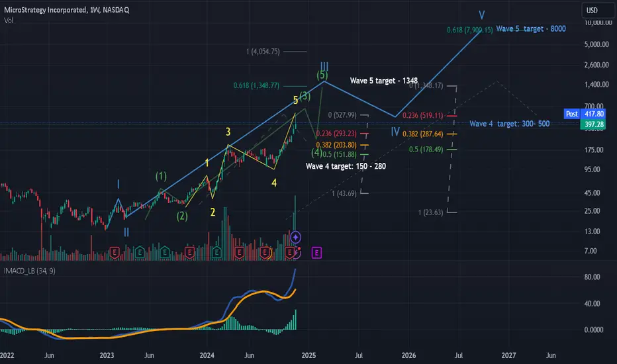Click the 1 (43.69) Fibonacci level

344,193
